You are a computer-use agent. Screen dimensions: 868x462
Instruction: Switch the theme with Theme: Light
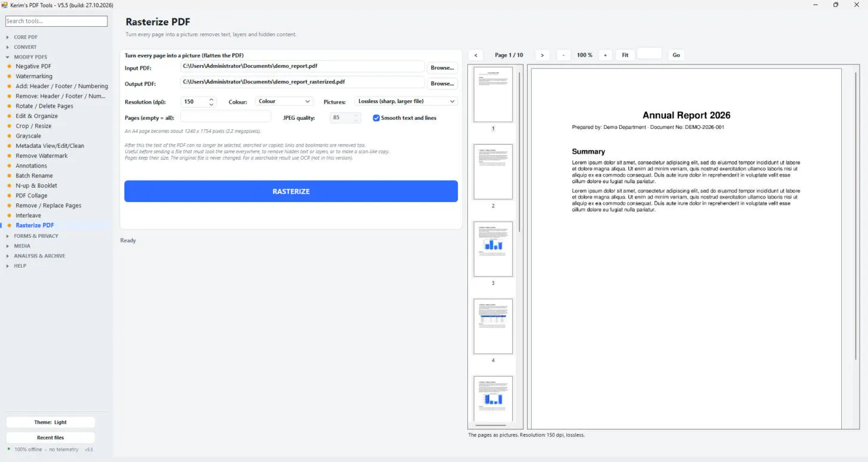click(x=51, y=422)
